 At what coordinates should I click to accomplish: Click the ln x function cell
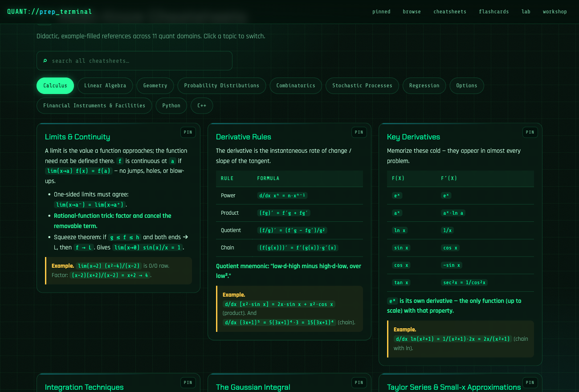tap(400, 230)
